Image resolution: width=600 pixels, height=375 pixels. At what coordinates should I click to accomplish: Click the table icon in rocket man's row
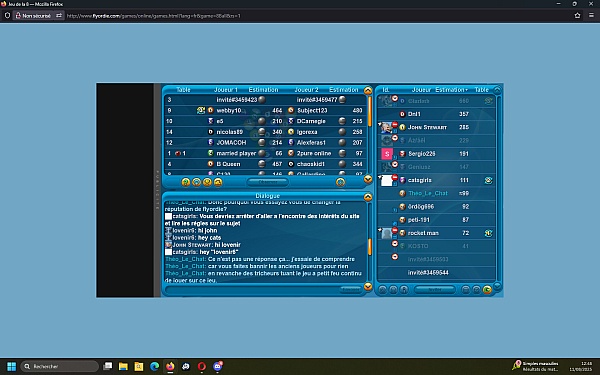[x=488, y=233]
